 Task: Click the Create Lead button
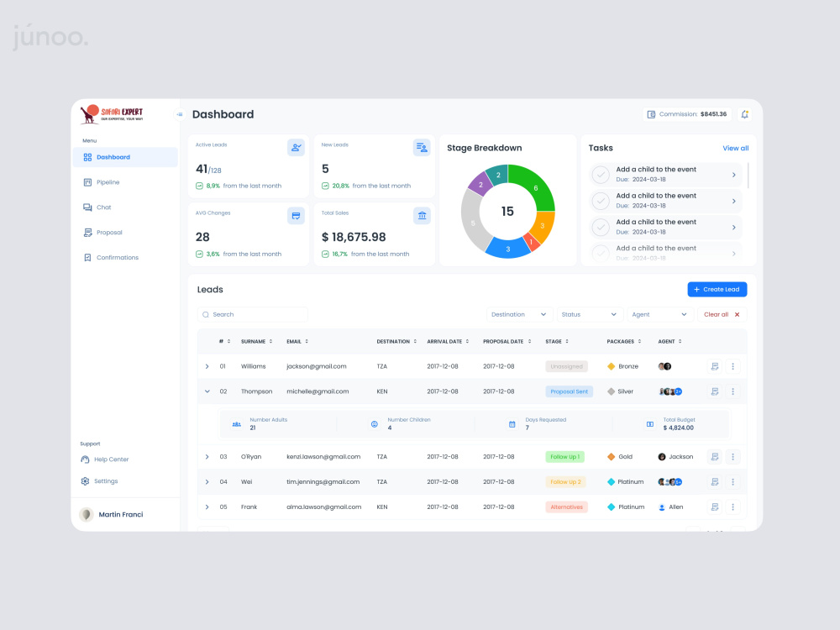[x=717, y=289]
